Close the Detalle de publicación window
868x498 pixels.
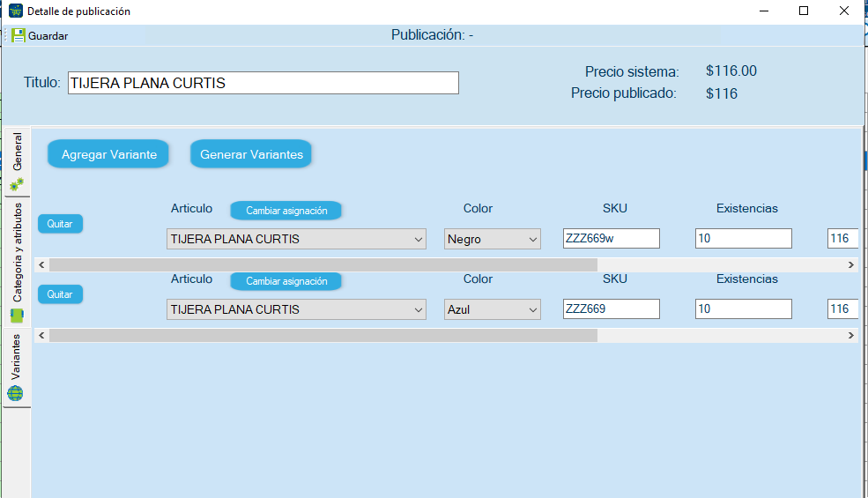(843, 11)
